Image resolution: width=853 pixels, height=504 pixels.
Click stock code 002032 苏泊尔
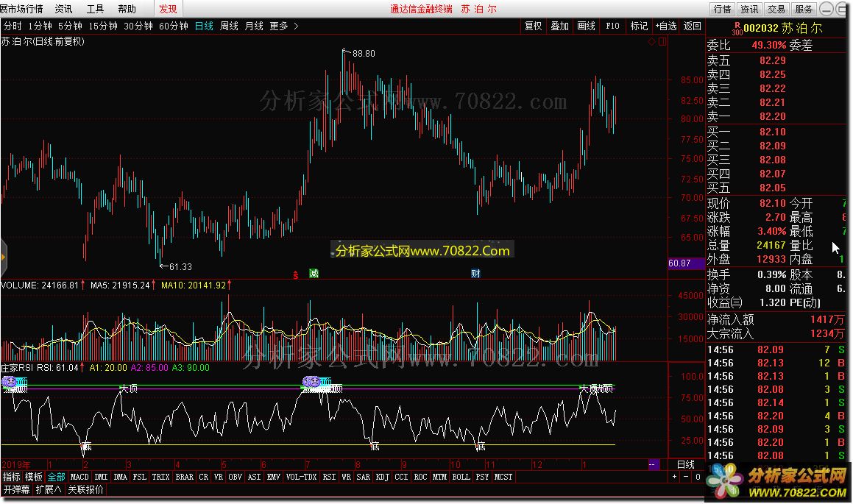coord(783,28)
